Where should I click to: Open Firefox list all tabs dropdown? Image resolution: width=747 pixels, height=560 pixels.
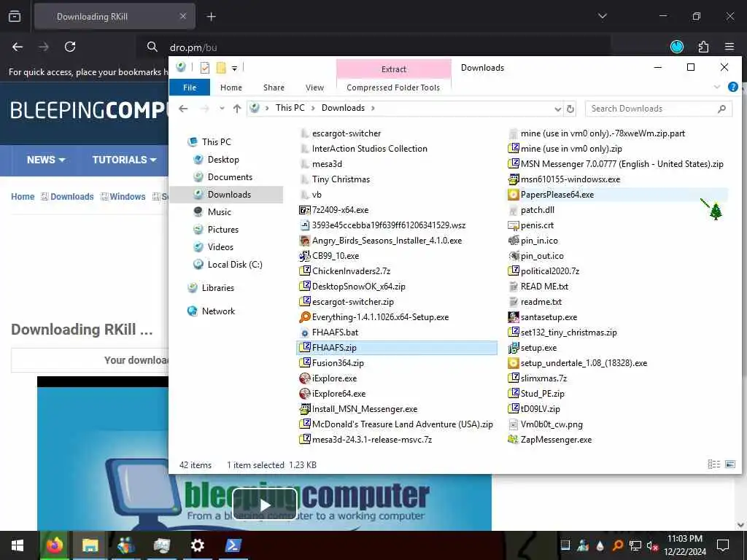click(602, 16)
